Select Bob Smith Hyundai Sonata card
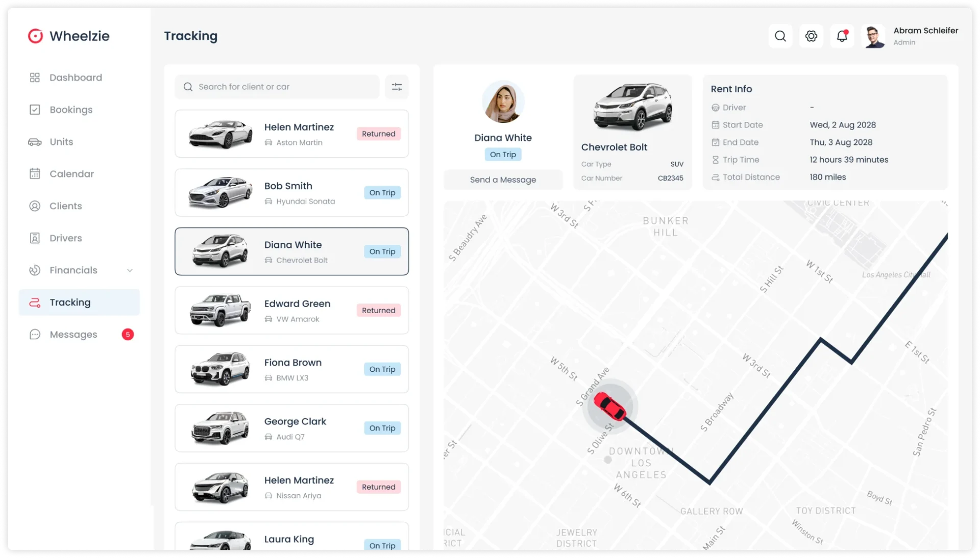 pyautogui.click(x=291, y=193)
